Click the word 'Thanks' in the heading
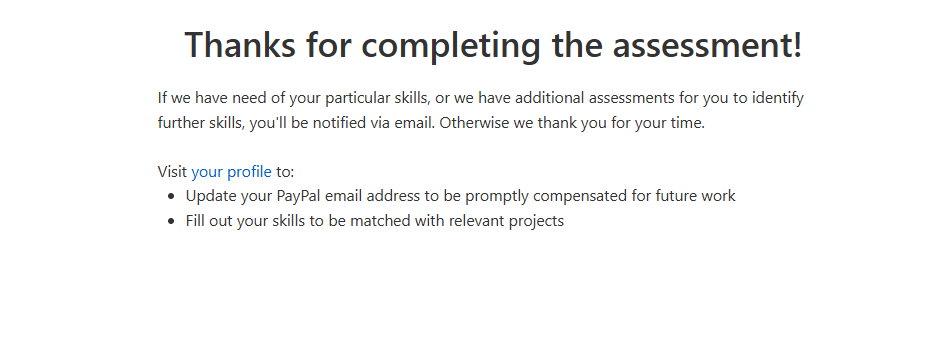929x361 pixels. pyautogui.click(x=240, y=44)
